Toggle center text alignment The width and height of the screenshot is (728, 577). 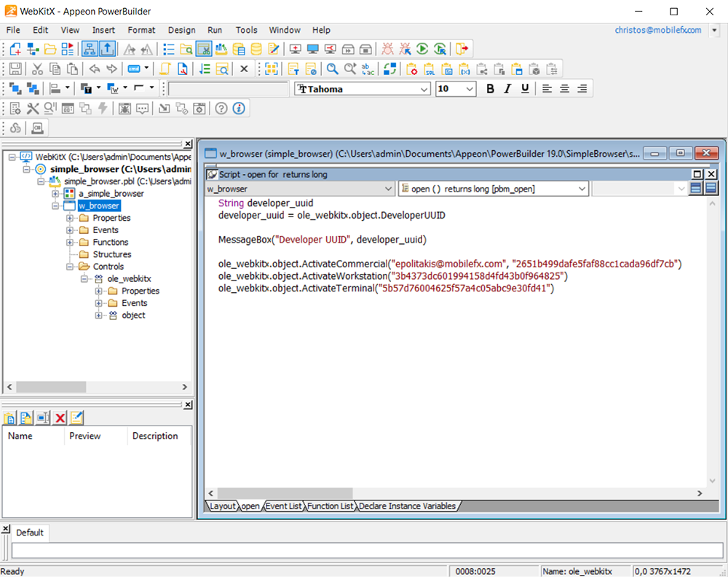[564, 88]
